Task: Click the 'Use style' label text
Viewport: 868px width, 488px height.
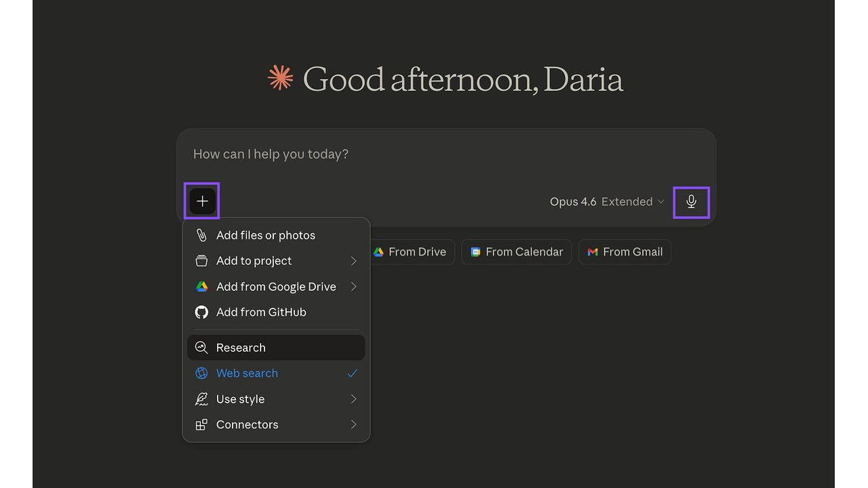Action: [240, 399]
